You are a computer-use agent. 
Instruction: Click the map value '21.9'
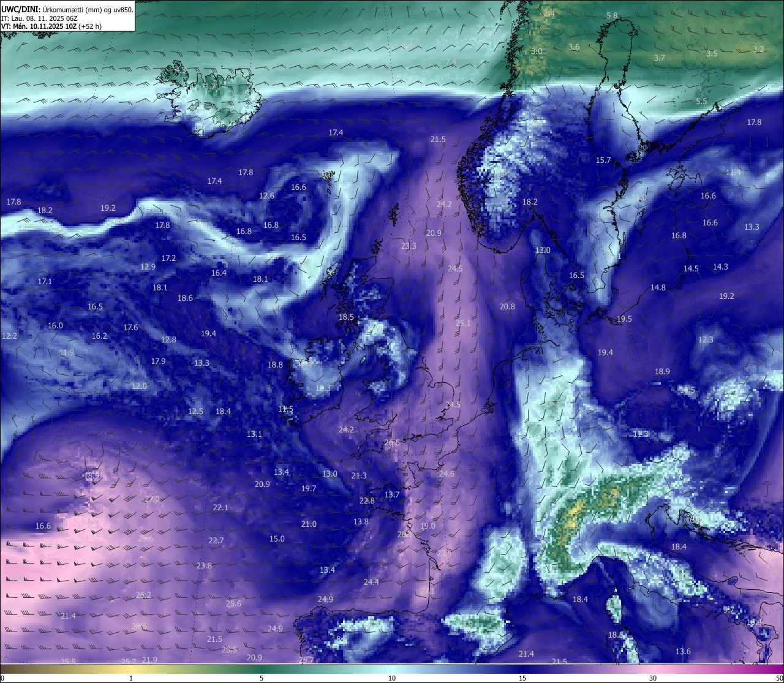[149, 660]
